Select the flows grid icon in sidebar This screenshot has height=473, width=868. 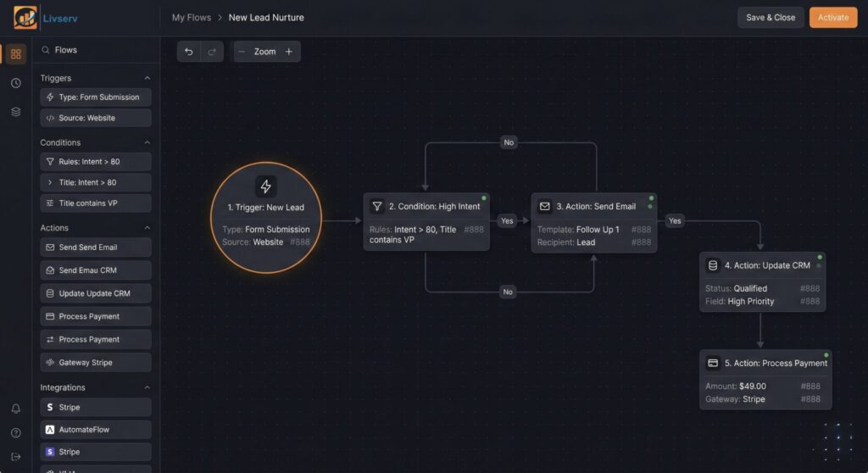15,54
